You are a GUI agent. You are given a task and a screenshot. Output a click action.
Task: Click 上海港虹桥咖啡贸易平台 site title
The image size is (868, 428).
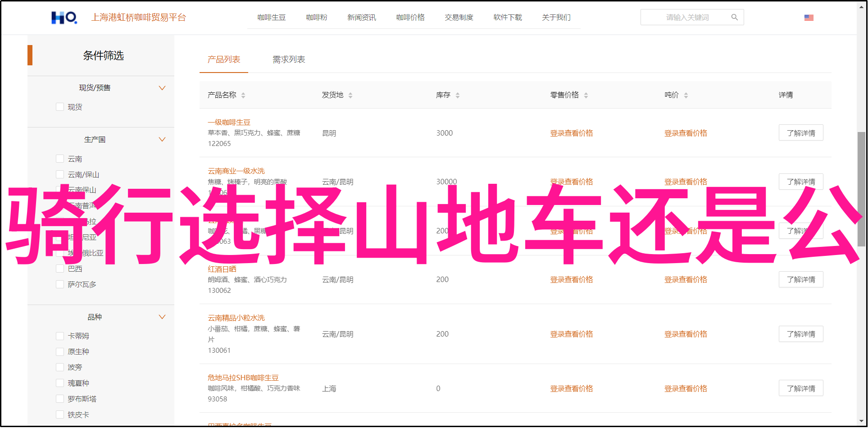tap(139, 18)
